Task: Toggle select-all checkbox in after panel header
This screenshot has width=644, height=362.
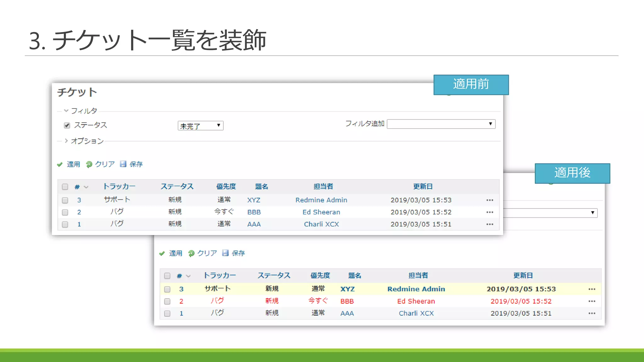Action: tap(167, 276)
